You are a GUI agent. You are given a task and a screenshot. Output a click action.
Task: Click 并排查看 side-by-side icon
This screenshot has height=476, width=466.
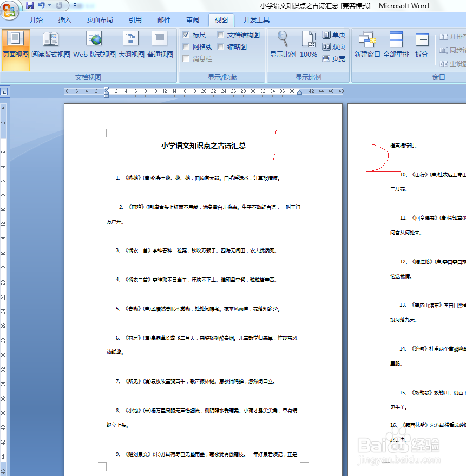(x=444, y=37)
